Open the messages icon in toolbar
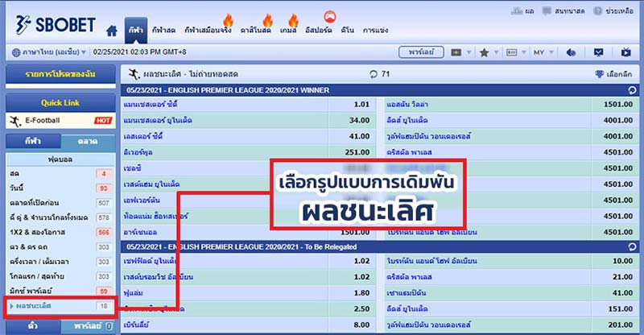 pos(598,52)
